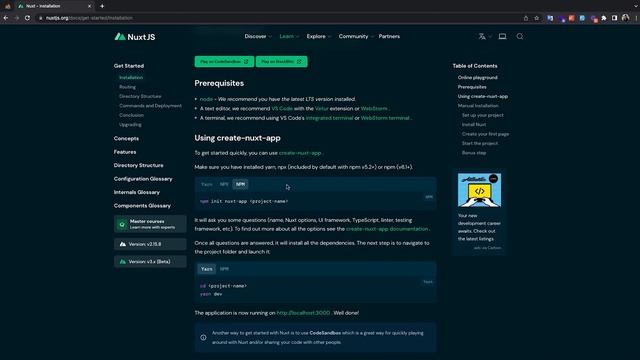The width and height of the screenshot is (640, 360).
Task: Click the Carbon ad thumbnail image
Action: pyautogui.click(x=479, y=190)
